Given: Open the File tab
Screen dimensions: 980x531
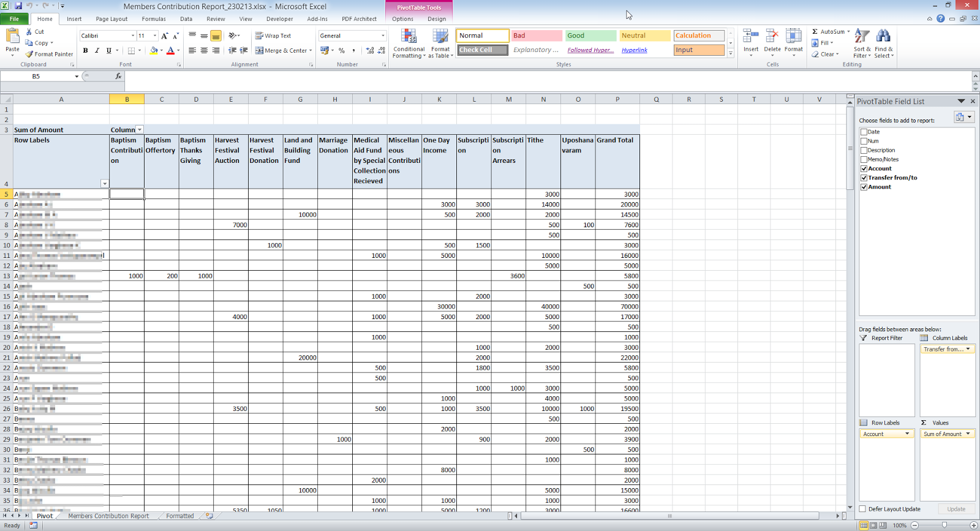Looking at the screenshot, I should [14, 19].
